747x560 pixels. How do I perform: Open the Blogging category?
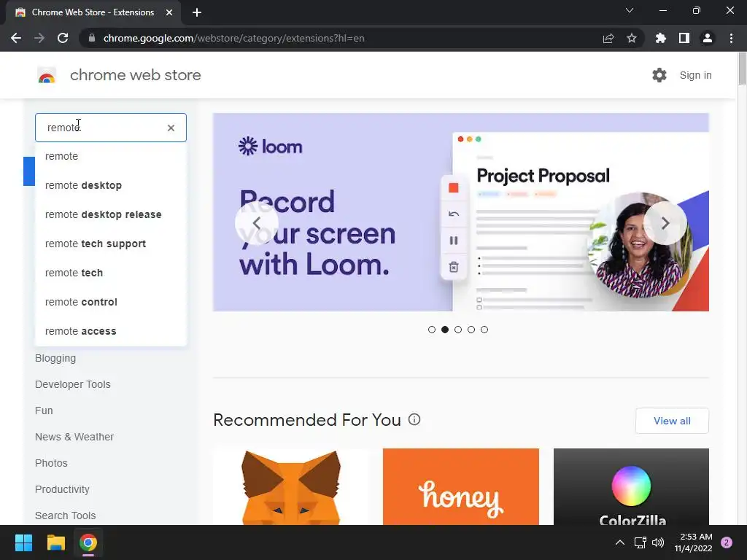pyautogui.click(x=55, y=358)
